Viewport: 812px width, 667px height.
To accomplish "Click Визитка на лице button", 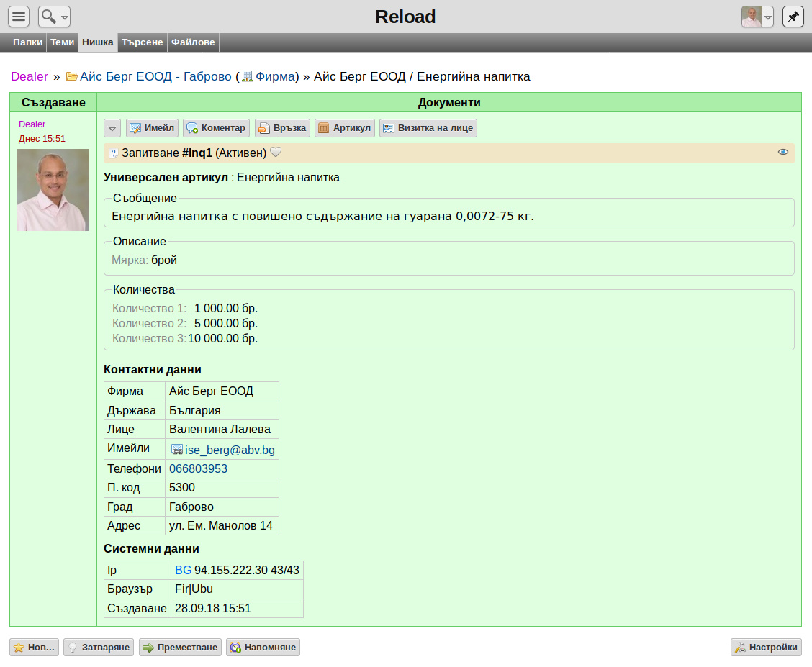I will coord(428,128).
